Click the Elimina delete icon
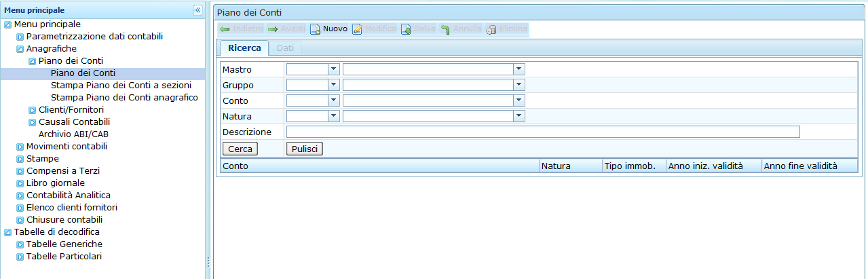This screenshot has height=279, width=868. (x=491, y=29)
